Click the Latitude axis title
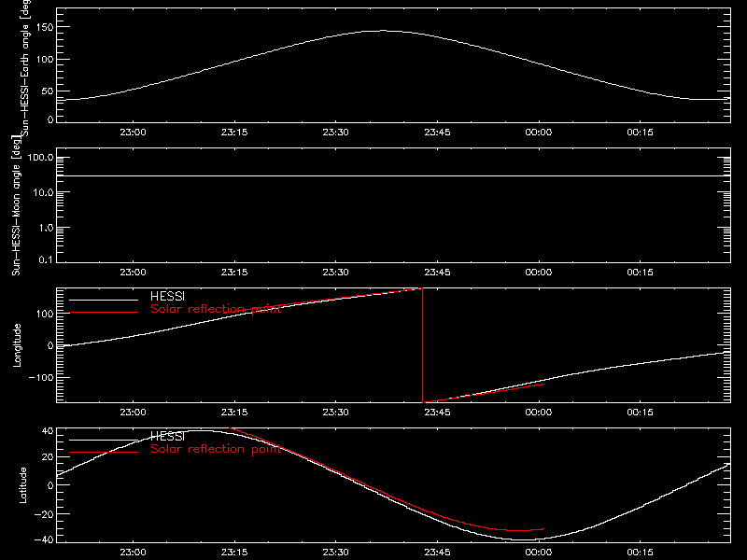The height and width of the screenshot is (560, 747). 22,484
